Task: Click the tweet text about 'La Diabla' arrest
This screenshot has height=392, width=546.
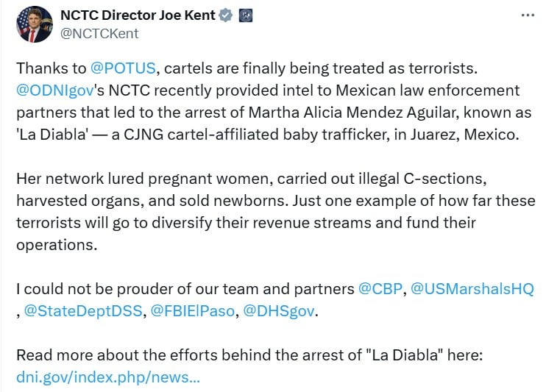Action: click(274, 101)
